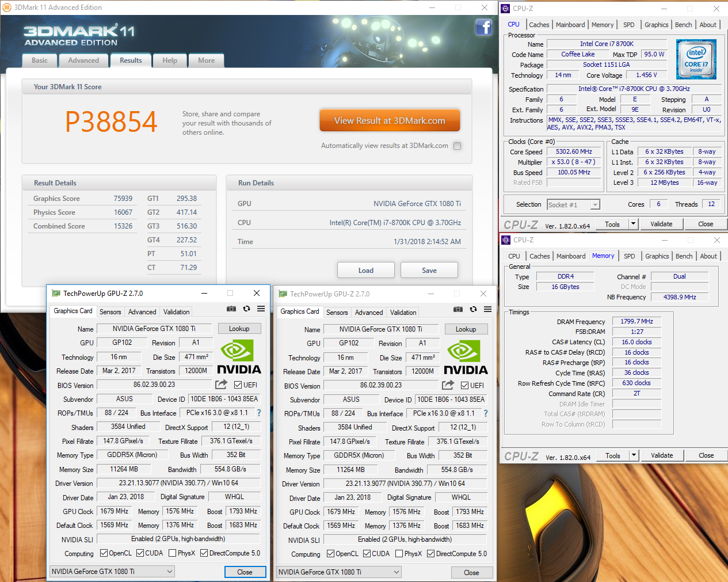Image resolution: width=728 pixels, height=582 pixels.
Task: Open the SPD tab in bottom CPU-Z
Action: [630, 256]
